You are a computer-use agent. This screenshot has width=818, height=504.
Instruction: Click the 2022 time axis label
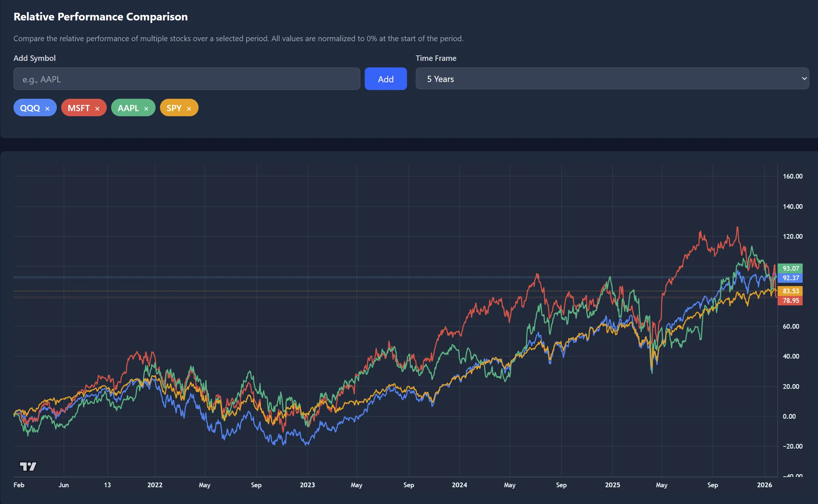tap(155, 485)
